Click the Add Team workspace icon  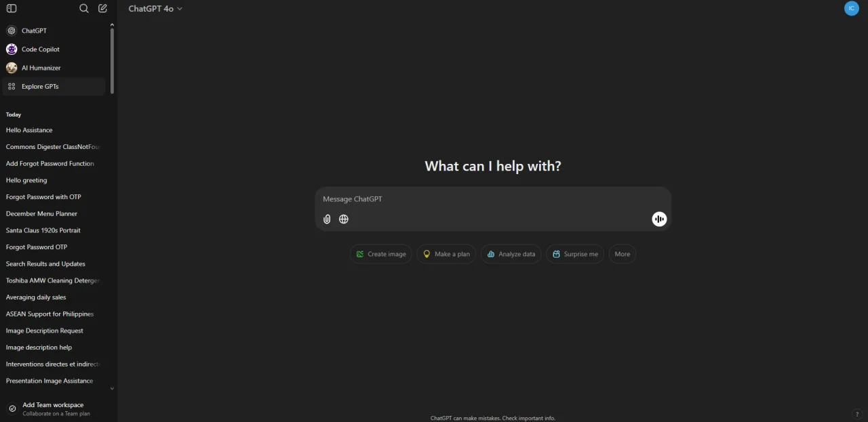12,408
